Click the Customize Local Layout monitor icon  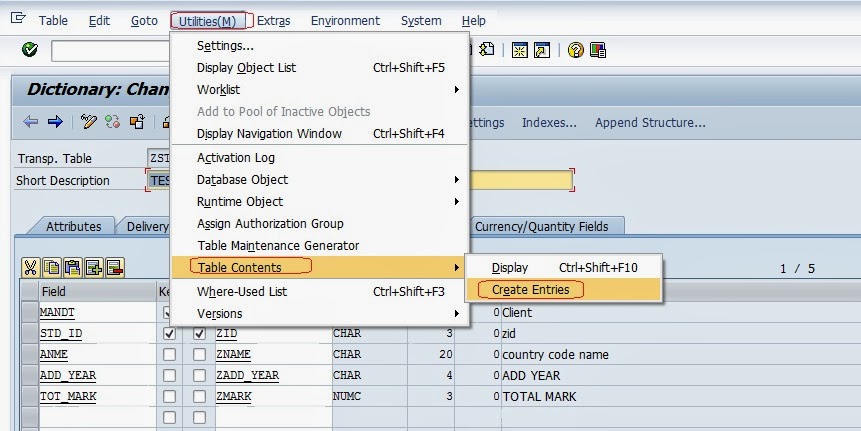pos(598,50)
